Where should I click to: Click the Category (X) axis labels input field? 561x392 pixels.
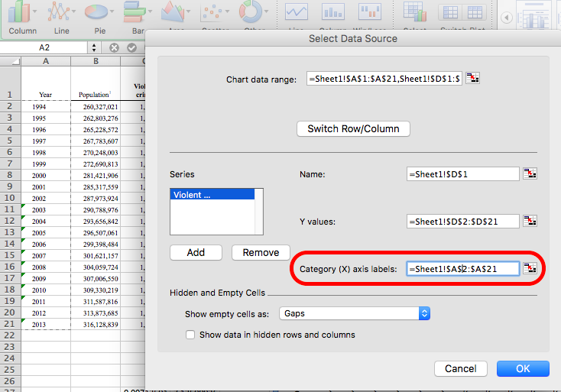[463, 269]
